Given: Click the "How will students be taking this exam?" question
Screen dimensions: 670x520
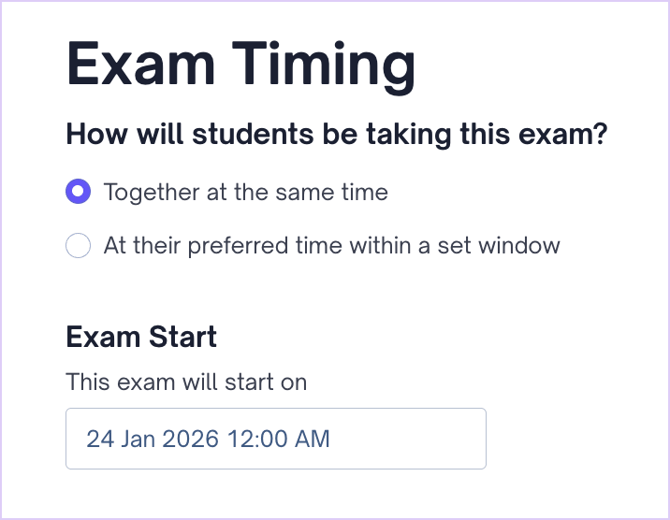Looking at the screenshot, I should pyautogui.click(x=337, y=134).
